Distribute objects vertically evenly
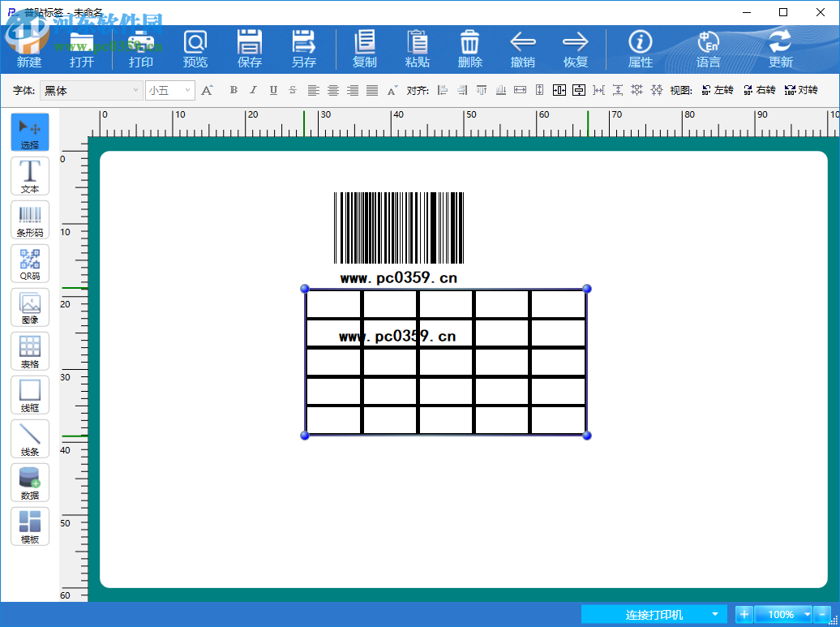Viewport: 840px width, 627px height. click(618, 90)
